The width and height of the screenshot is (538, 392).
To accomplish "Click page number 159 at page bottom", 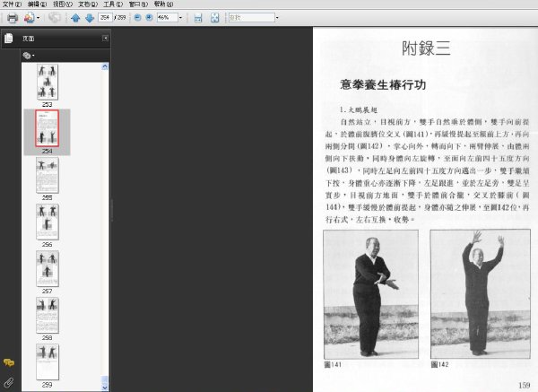I will point(525,385).
